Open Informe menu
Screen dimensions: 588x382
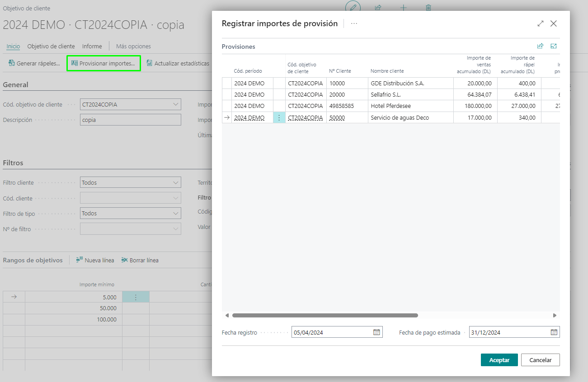(x=92, y=46)
